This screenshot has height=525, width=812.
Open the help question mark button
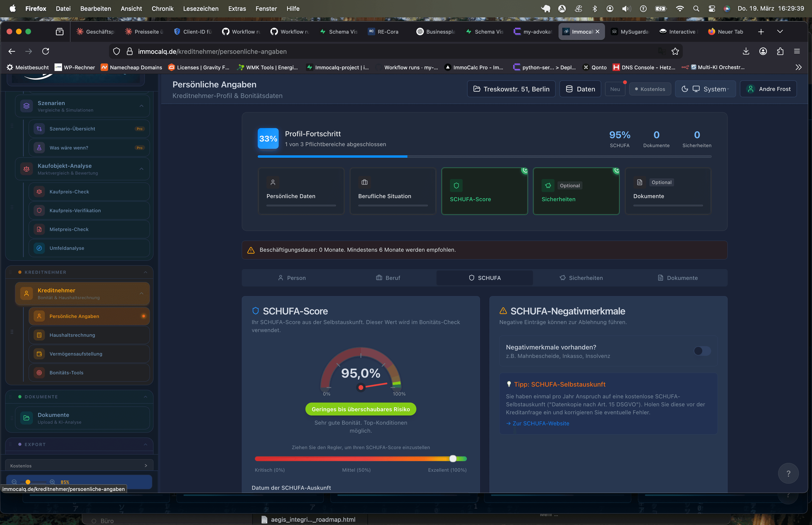click(x=788, y=473)
